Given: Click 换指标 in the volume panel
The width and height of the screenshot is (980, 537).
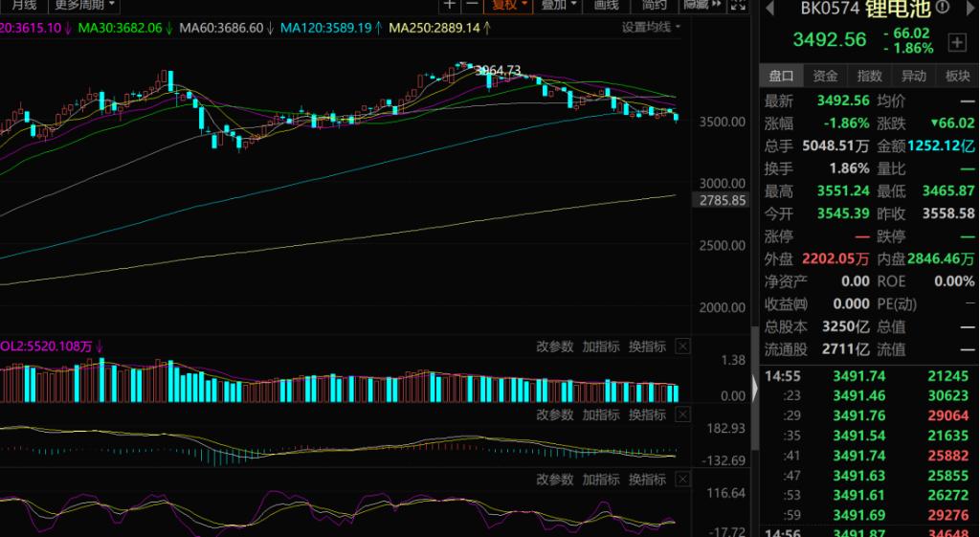Looking at the screenshot, I should [647, 347].
